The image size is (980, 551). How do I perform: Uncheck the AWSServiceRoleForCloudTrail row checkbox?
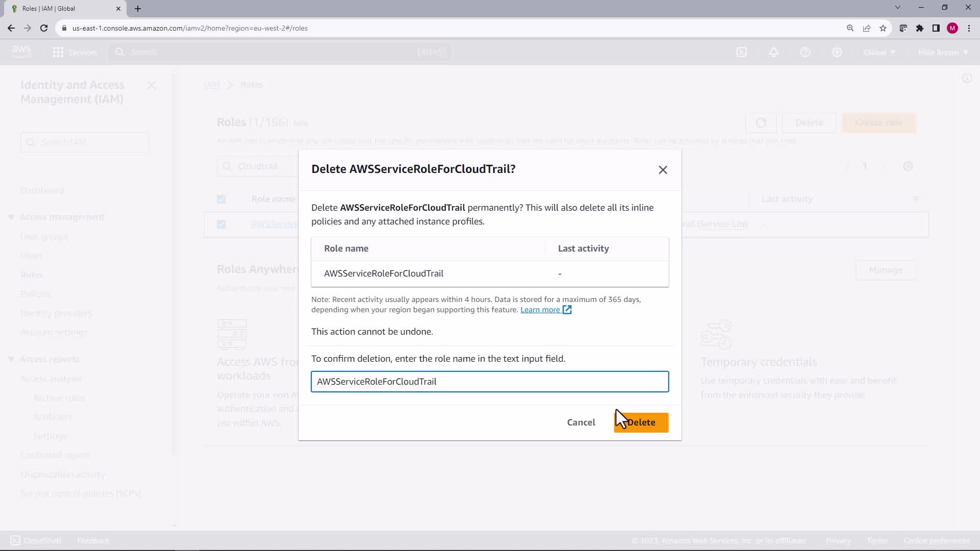pyautogui.click(x=221, y=224)
